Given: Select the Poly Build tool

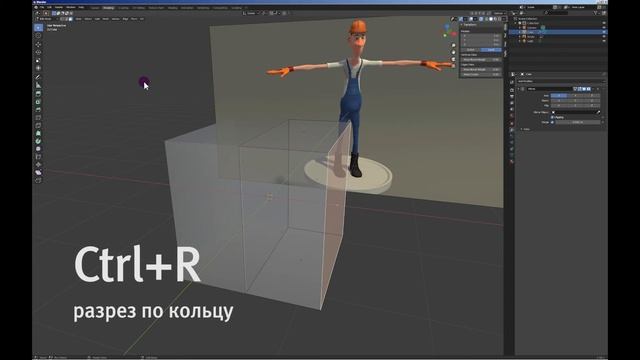Looking at the screenshot, I should (x=38, y=133).
